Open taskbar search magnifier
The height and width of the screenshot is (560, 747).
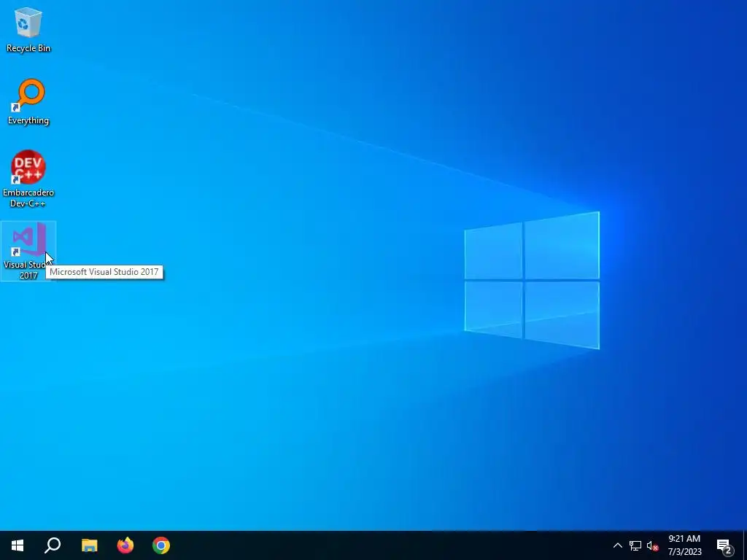(x=53, y=545)
